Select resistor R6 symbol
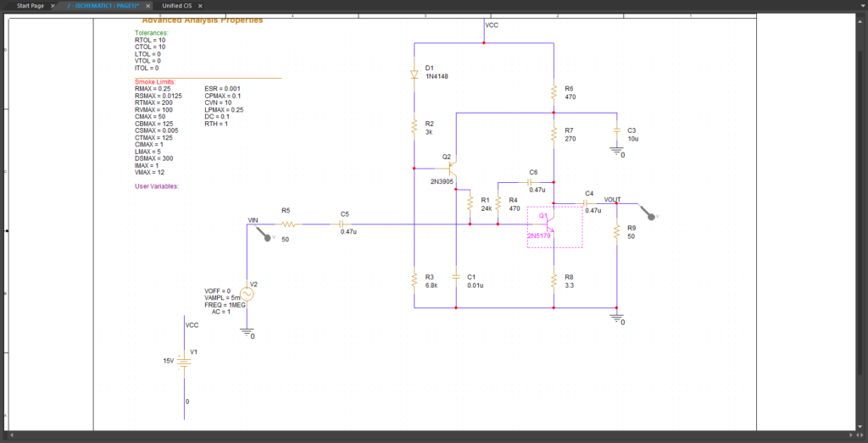The image size is (868, 443). point(554,91)
